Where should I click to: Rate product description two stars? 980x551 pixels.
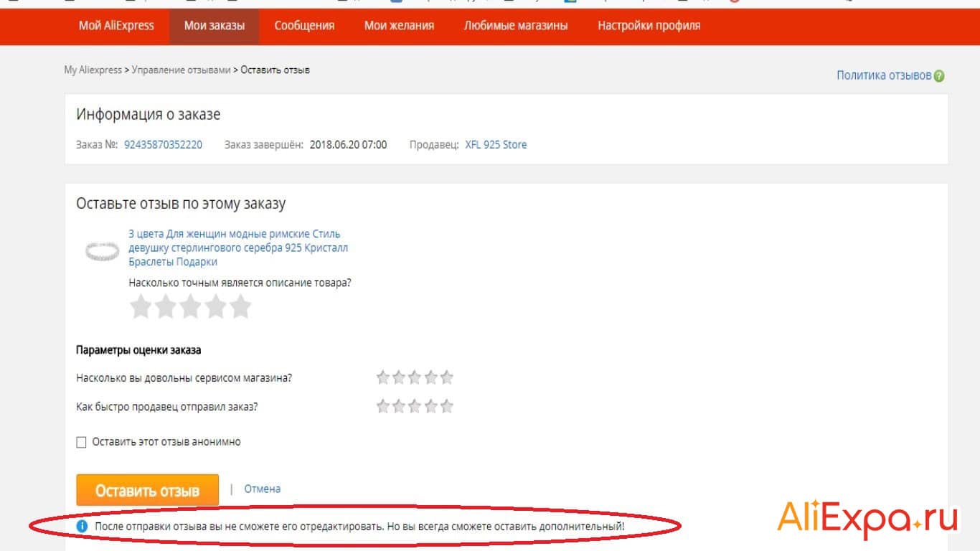[x=166, y=307]
